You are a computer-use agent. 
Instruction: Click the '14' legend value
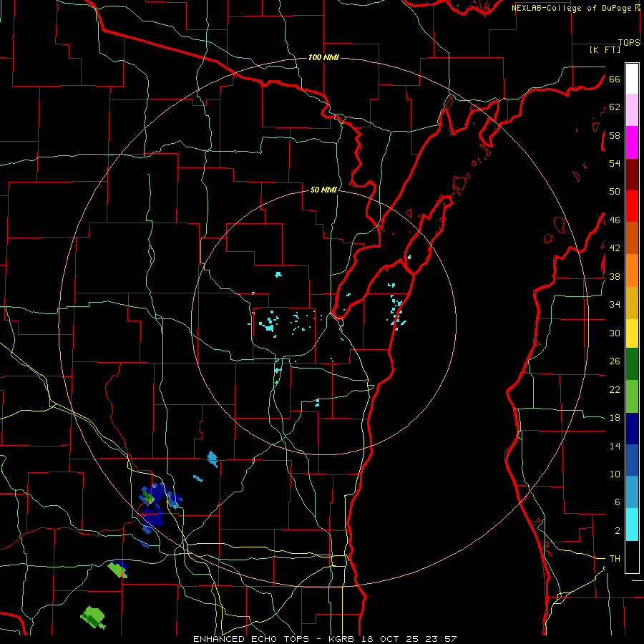pos(615,446)
